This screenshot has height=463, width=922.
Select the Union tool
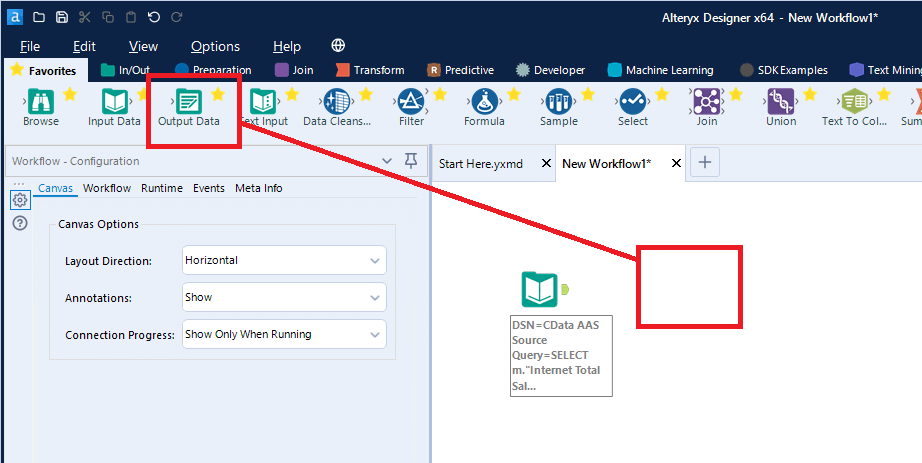coord(781,101)
